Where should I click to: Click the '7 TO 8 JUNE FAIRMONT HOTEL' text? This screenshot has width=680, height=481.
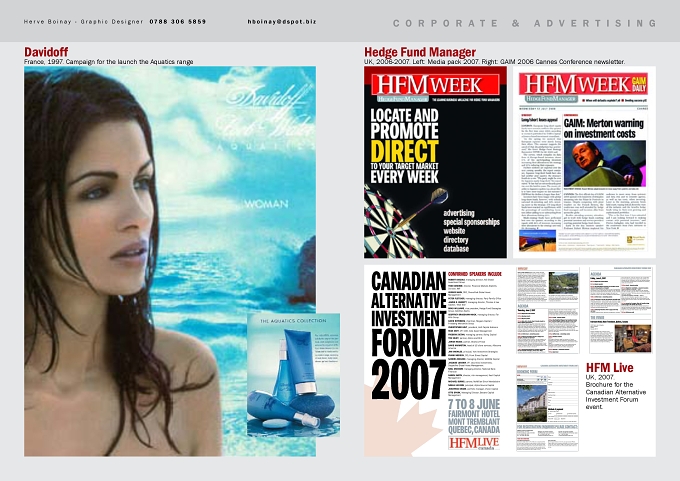pyautogui.click(x=474, y=409)
